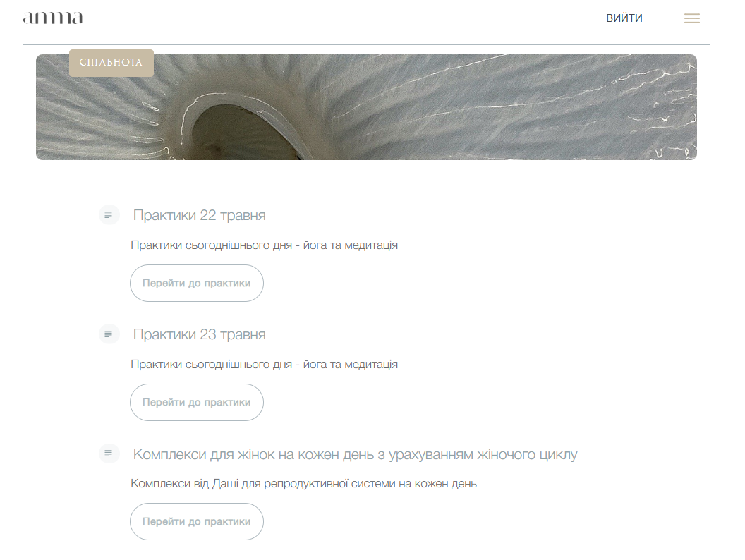Open the Практики 22 травня heading
745x560 pixels.
(199, 215)
